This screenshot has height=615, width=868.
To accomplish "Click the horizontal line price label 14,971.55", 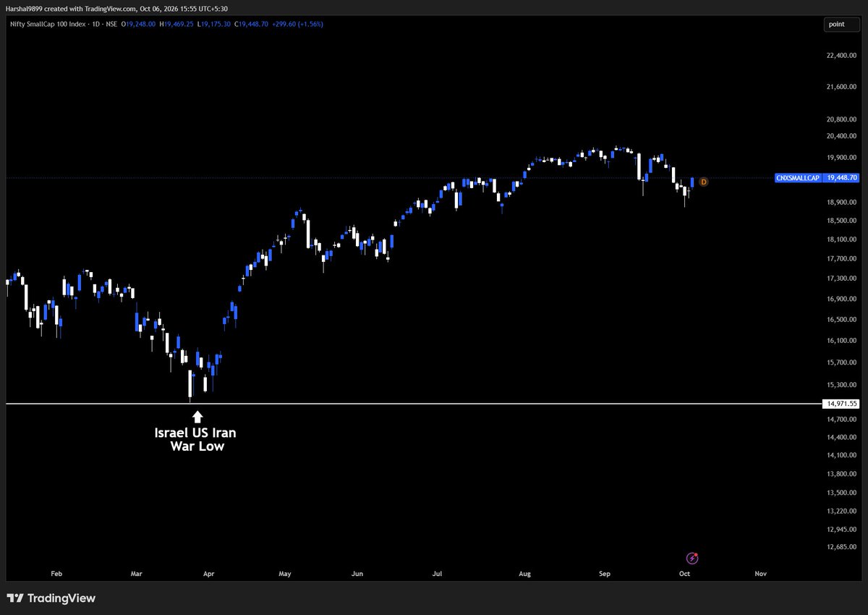I will [843, 404].
